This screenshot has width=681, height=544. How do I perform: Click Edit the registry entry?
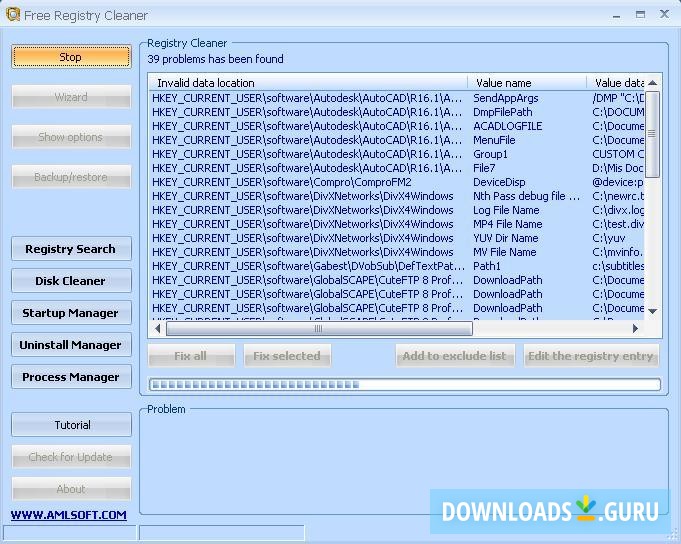pyautogui.click(x=591, y=356)
